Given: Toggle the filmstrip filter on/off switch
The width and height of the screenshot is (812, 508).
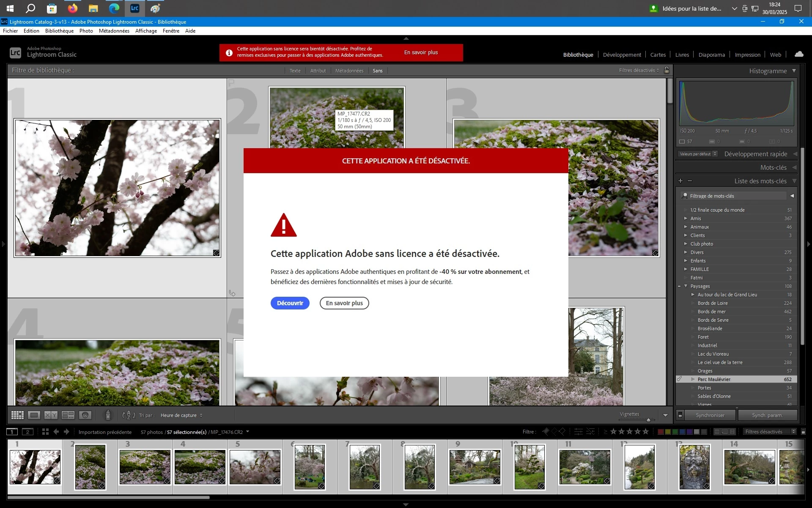Looking at the screenshot, I should pyautogui.click(x=803, y=432).
